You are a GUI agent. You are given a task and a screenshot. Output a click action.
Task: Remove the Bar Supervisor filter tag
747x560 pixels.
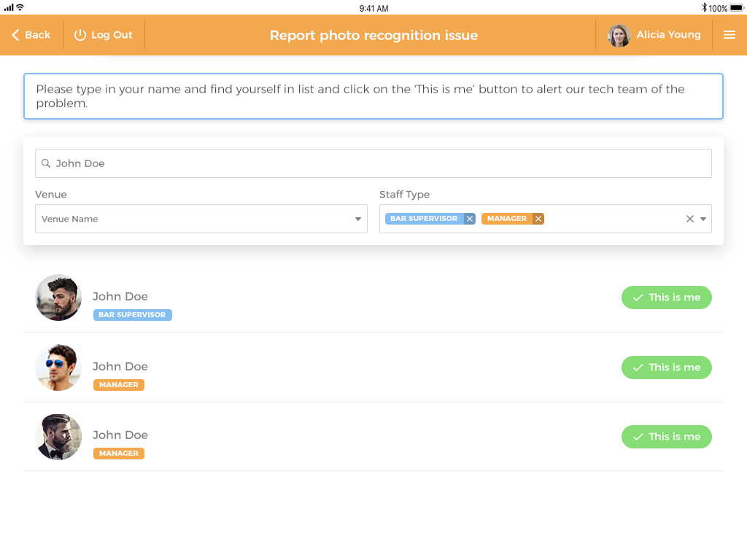[x=470, y=219]
